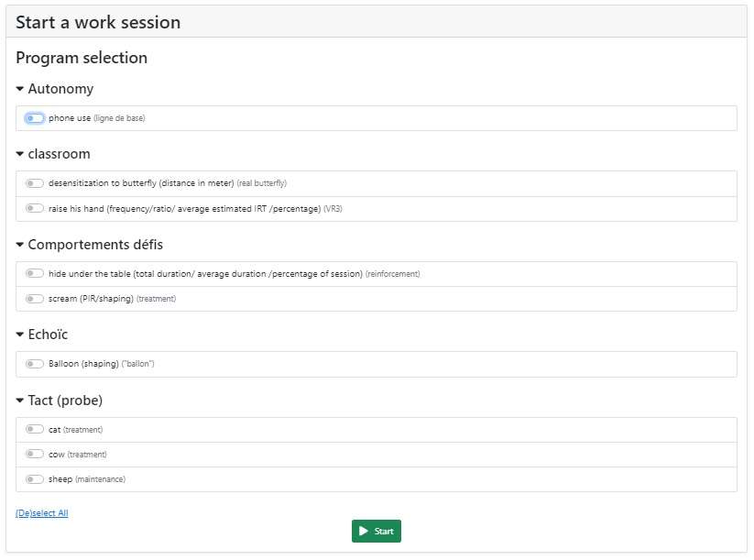Toggle the phone use program switch
Image resolution: width=754 pixels, height=560 pixels.
35,118
